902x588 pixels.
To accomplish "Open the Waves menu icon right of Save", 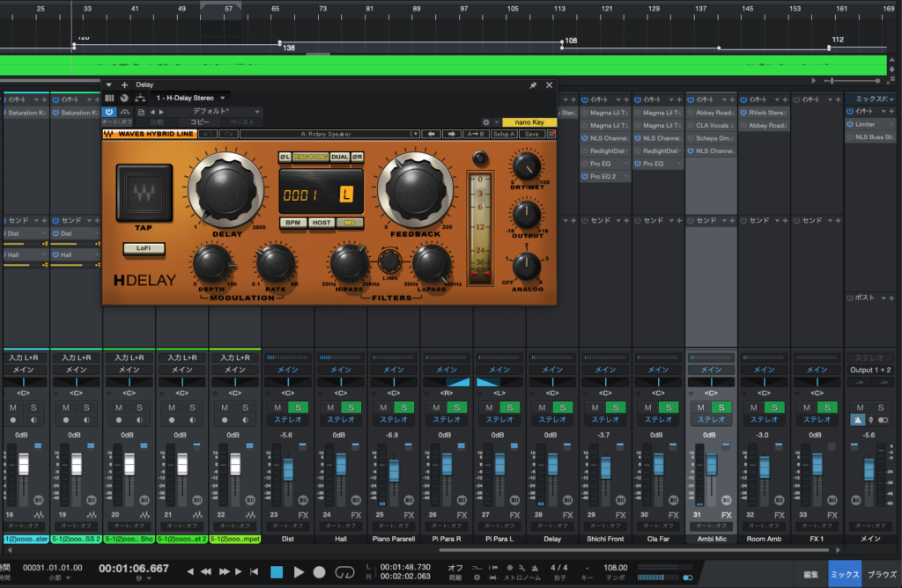I will point(551,134).
